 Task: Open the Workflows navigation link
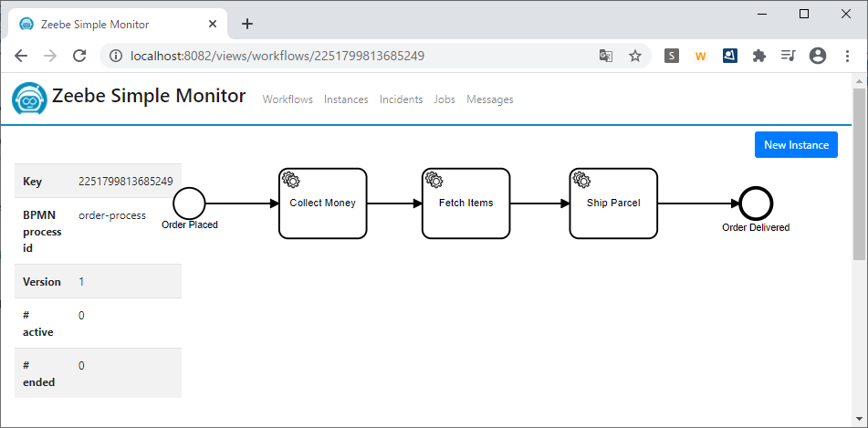tap(288, 99)
